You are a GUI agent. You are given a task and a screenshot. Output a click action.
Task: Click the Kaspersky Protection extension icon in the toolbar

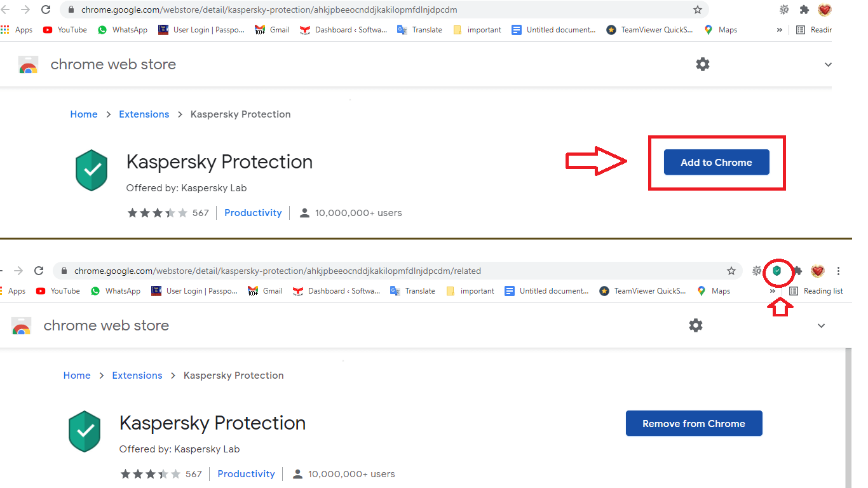tap(778, 271)
